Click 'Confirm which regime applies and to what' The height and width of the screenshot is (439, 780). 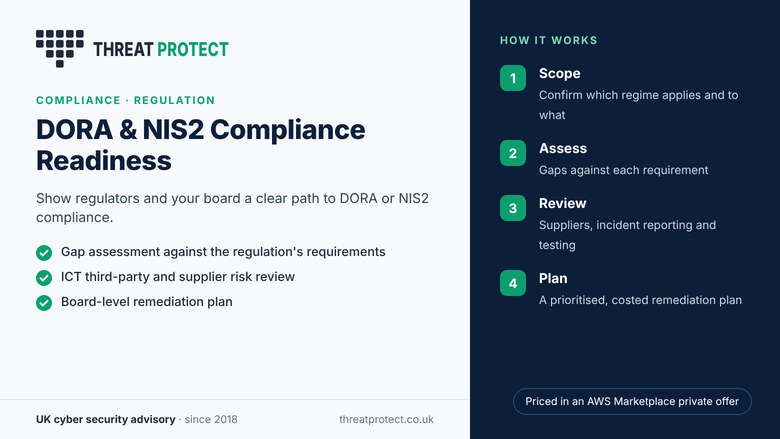639,105
